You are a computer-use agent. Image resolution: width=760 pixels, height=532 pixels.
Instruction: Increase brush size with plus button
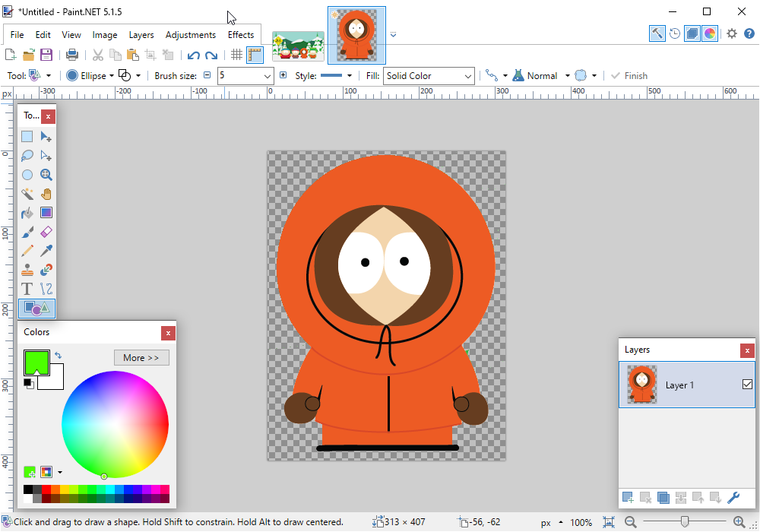pyautogui.click(x=283, y=75)
